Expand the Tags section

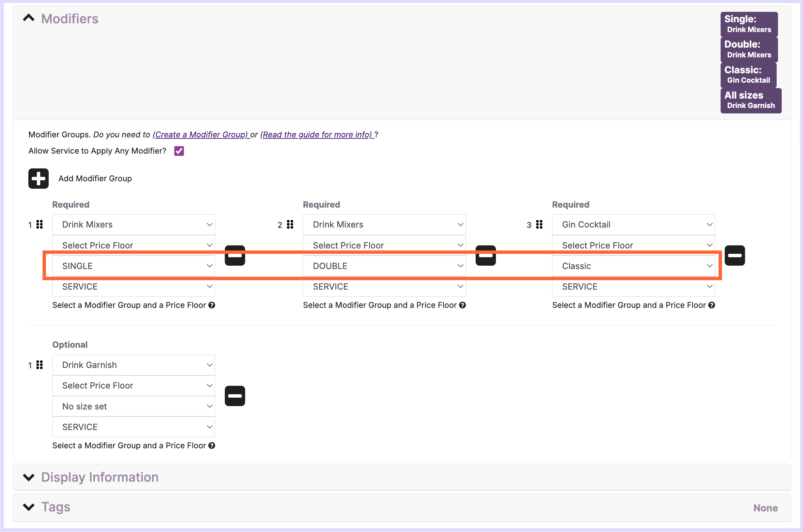29,507
